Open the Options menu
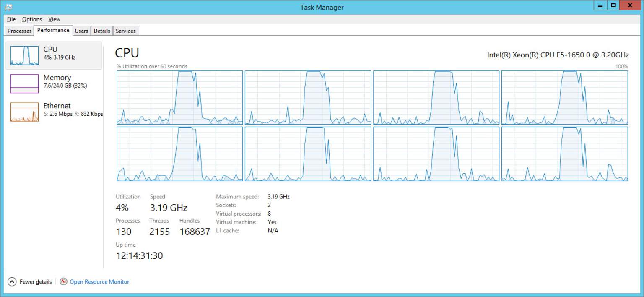This screenshot has height=297, width=644. pyautogui.click(x=31, y=19)
